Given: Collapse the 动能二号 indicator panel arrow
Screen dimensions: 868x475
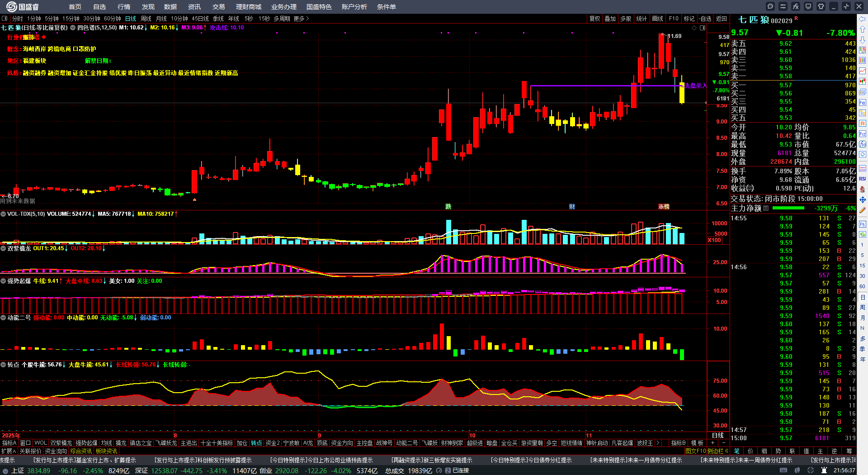Looking at the screenshot, I should (3, 318).
